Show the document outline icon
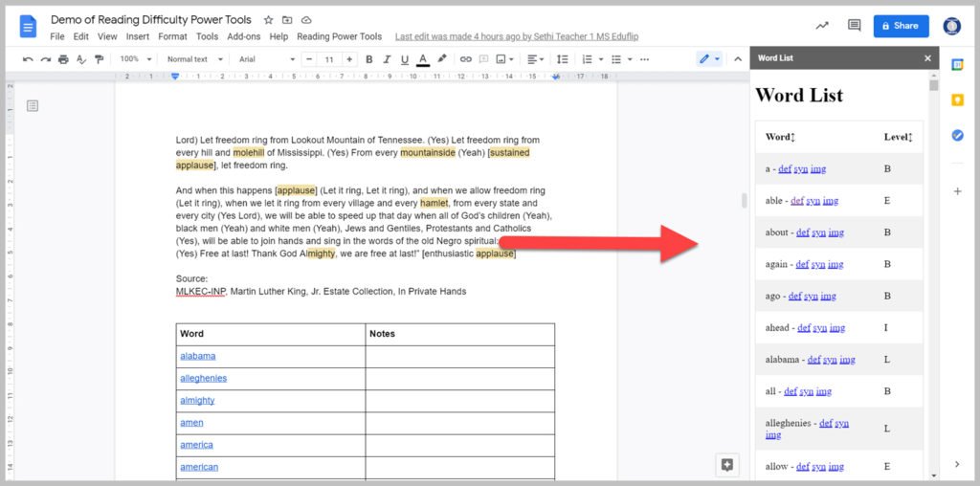 point(33,106)
